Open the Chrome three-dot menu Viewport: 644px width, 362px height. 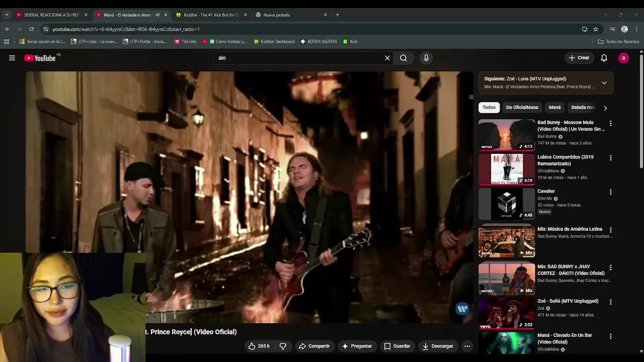636,29
